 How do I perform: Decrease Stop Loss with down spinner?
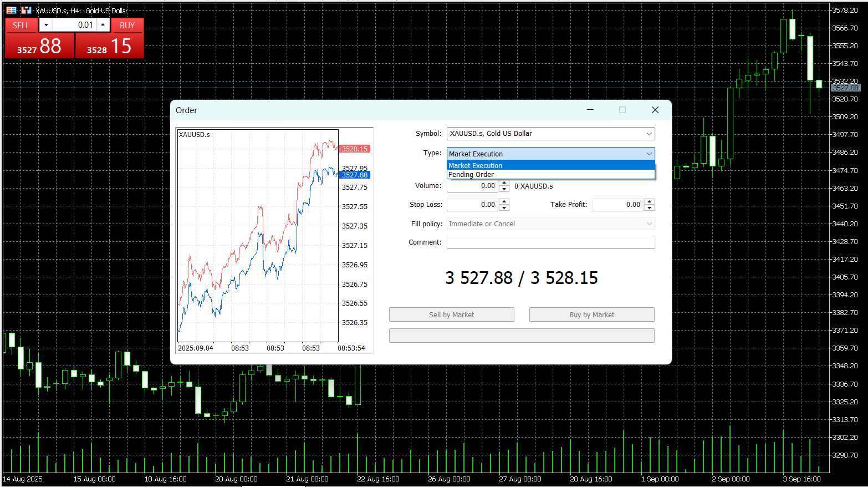tap(504, 208)
